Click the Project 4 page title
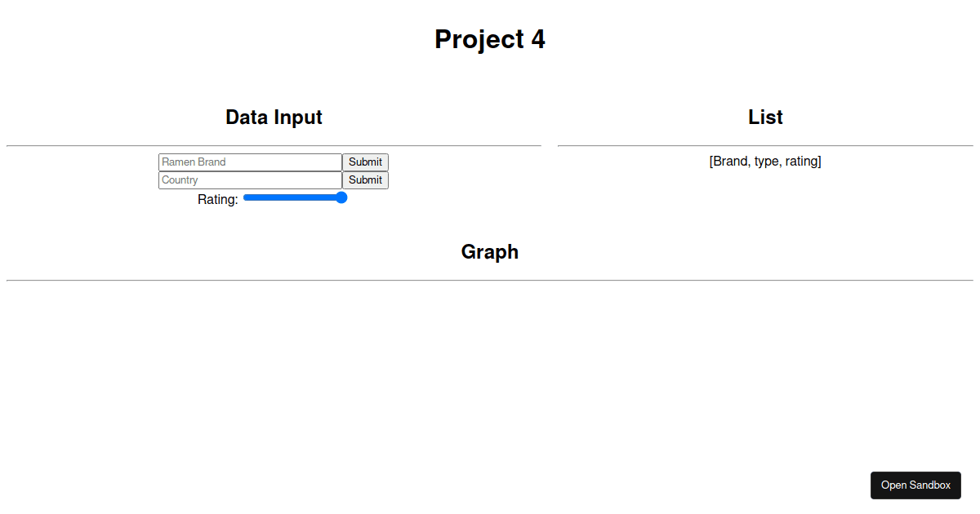 [490, 39]
